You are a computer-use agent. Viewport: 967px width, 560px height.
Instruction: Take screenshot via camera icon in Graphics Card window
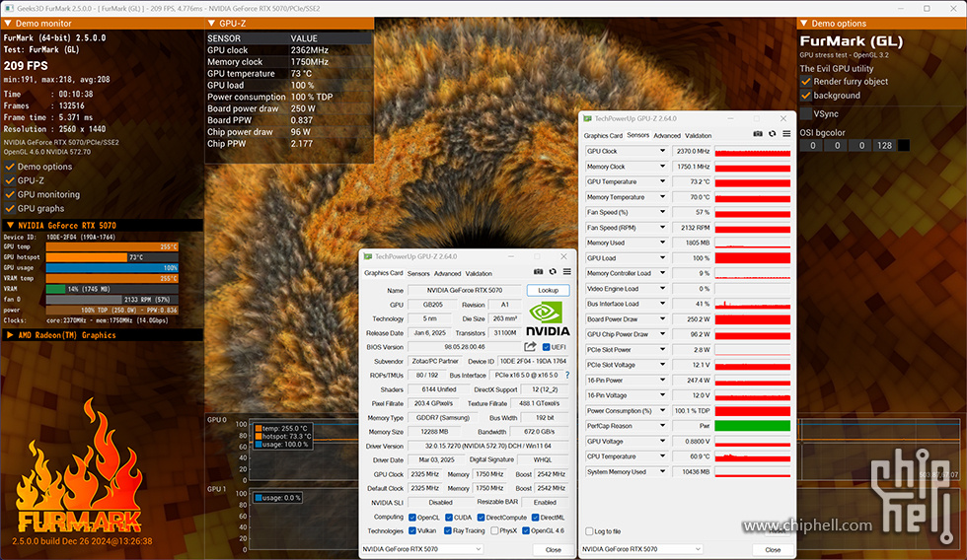point(539,272)
